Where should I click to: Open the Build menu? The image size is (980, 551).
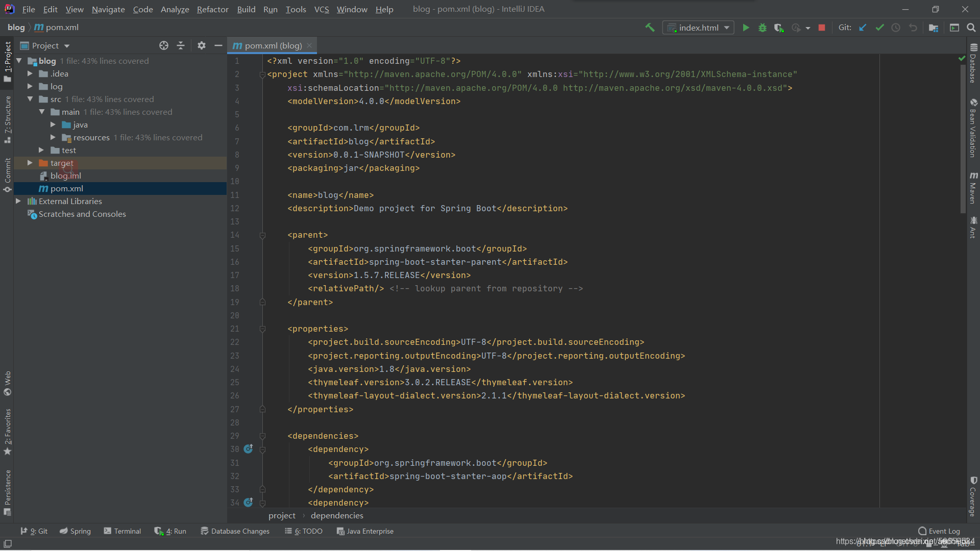point(246,9)
